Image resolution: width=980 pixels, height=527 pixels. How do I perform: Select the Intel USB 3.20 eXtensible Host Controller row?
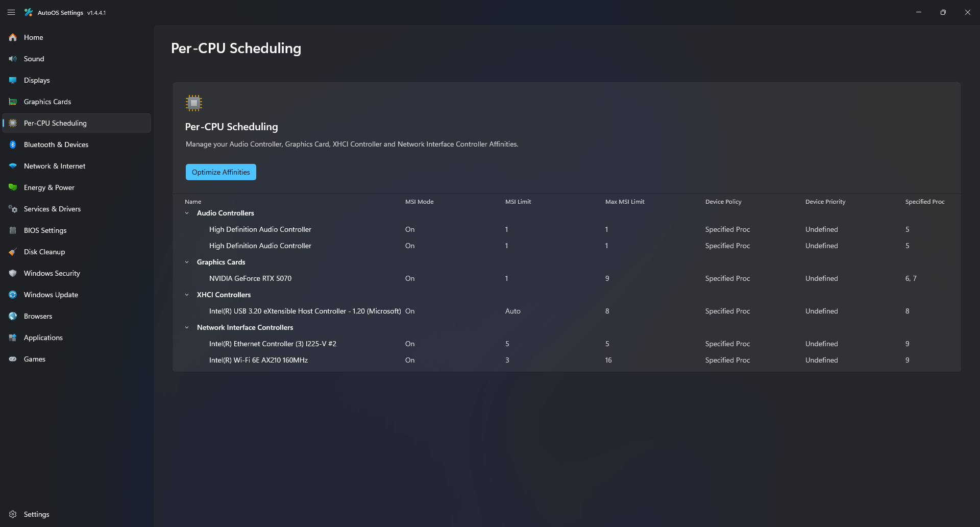point(567,311)
